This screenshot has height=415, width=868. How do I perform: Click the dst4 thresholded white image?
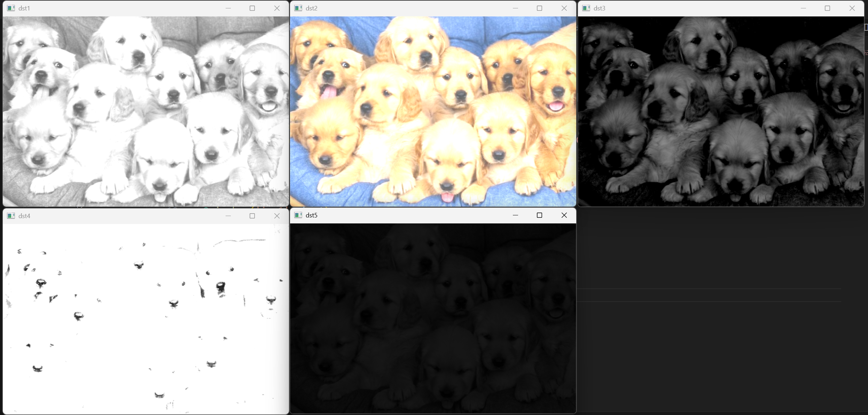(146, 319)
